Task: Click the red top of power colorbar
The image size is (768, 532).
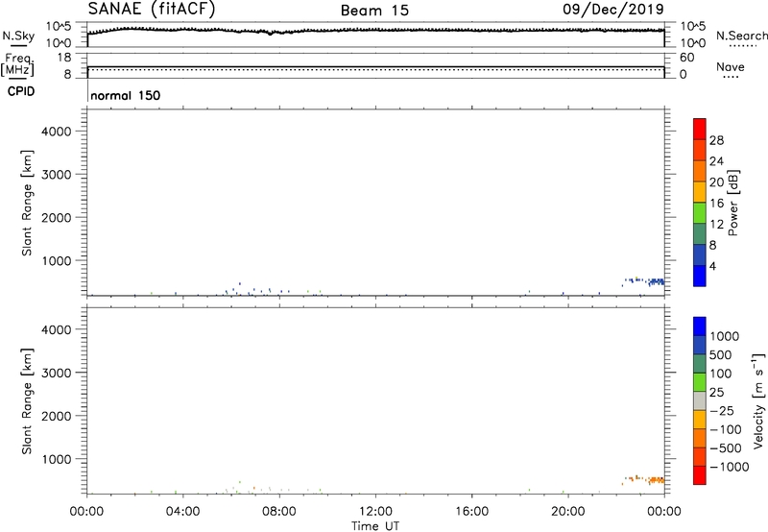Action: click(x=700, y=130)
